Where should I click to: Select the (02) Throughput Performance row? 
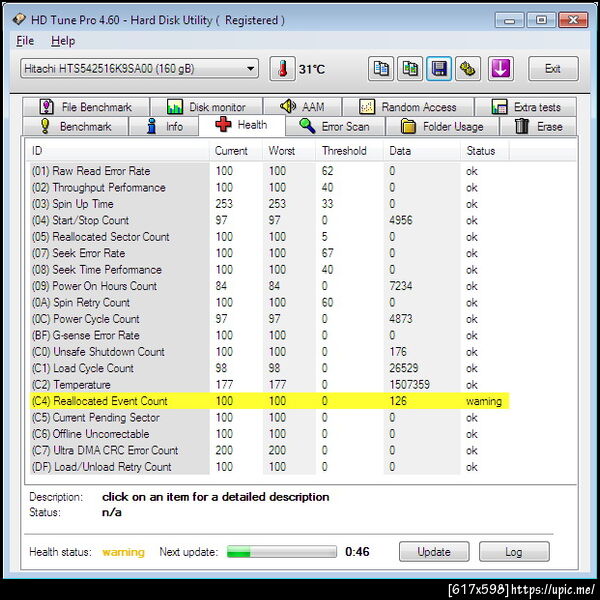[x=270, y=188]
